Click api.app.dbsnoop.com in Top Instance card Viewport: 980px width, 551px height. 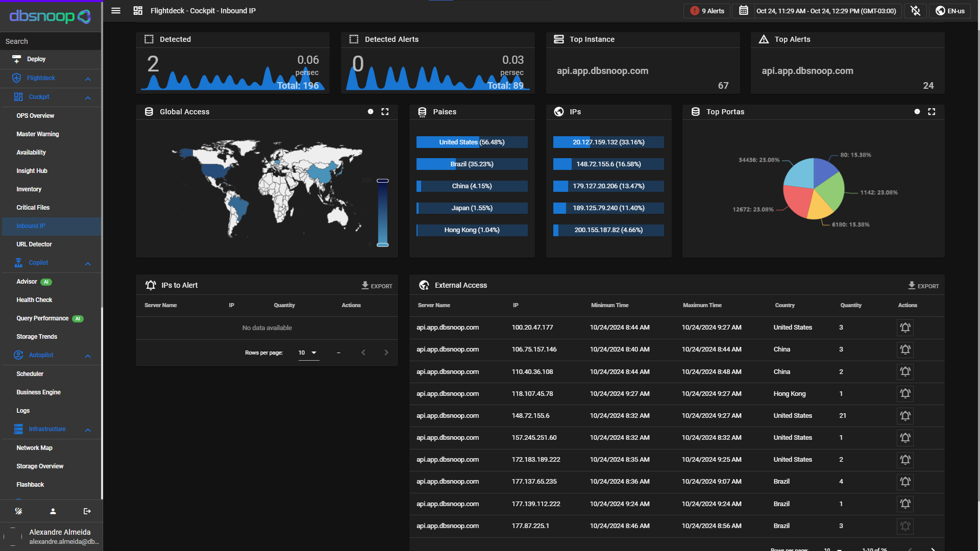pos(602,71)
